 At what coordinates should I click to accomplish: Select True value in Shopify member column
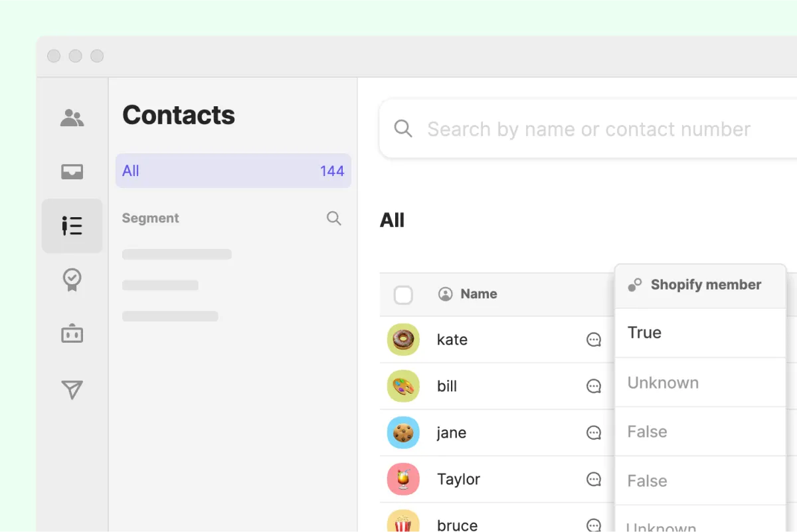point(644,333)
